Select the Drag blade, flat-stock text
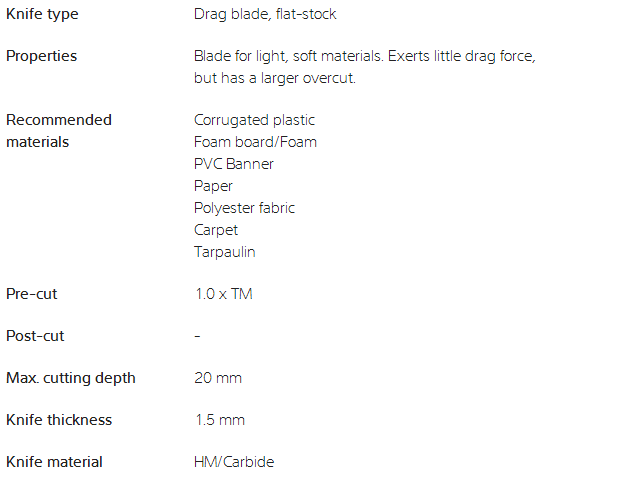Viewport: 622px width, 478px height. click(x=265, y=14)
